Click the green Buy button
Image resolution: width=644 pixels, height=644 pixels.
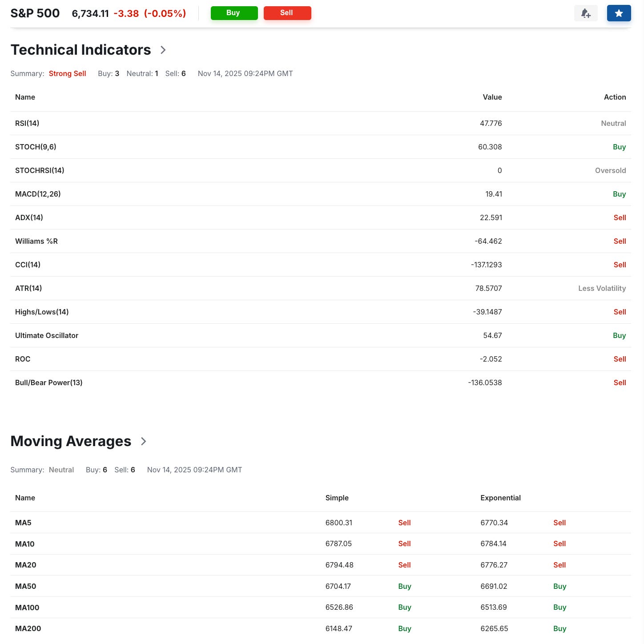pyautogui.click(x=234, y=13)
